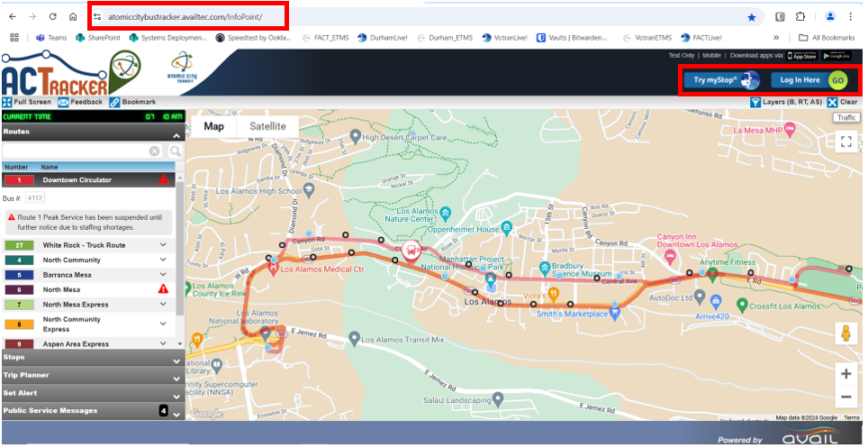Click the Smith's Marketplace map marker
This screenshot has height=448, width=868.
pos(613,314)
